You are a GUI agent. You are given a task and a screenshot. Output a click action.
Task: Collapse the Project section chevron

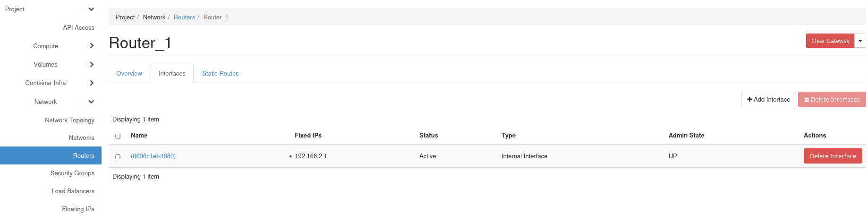point(91,9)
